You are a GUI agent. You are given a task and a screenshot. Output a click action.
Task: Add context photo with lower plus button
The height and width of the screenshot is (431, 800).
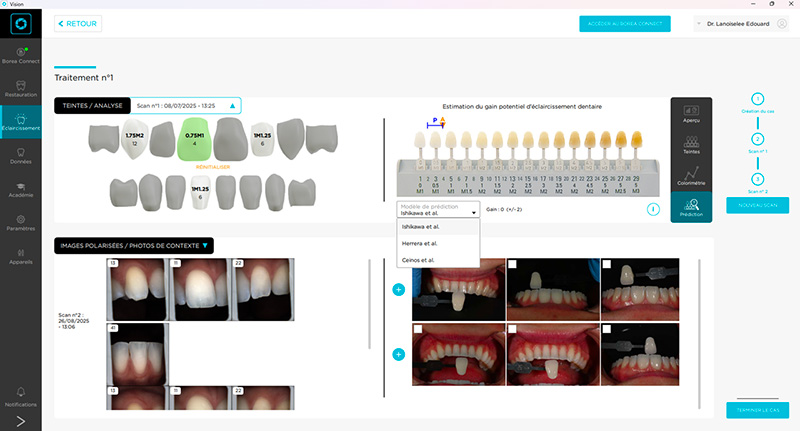point(398,354)
